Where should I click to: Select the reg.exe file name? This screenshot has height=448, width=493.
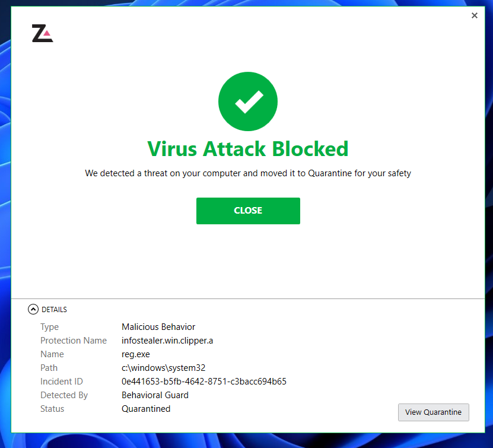pos(136,354)
